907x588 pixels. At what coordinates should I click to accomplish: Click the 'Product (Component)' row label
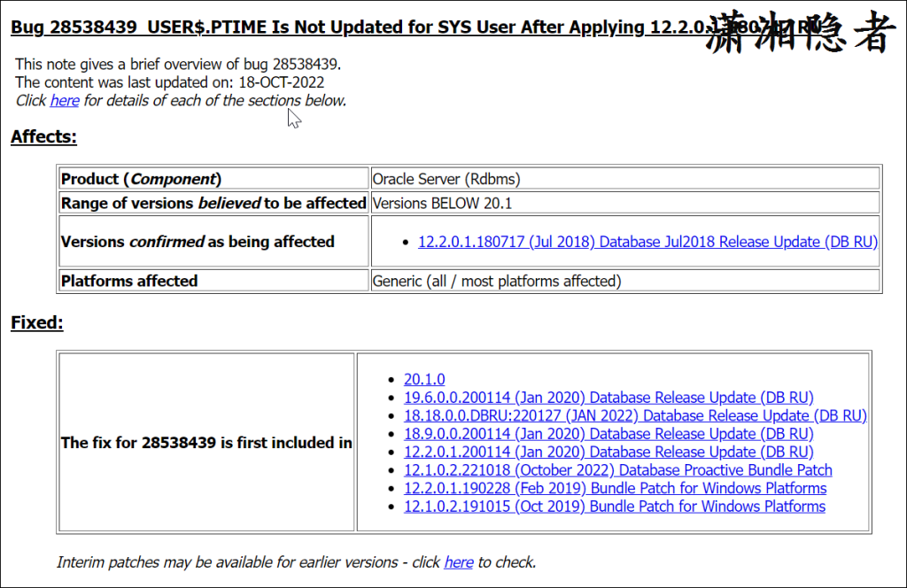[141, 179]
